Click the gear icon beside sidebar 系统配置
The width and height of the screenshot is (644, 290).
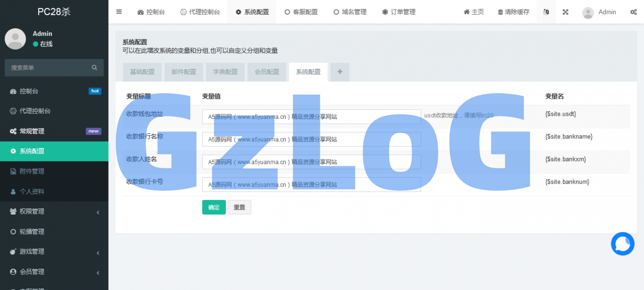13,151
